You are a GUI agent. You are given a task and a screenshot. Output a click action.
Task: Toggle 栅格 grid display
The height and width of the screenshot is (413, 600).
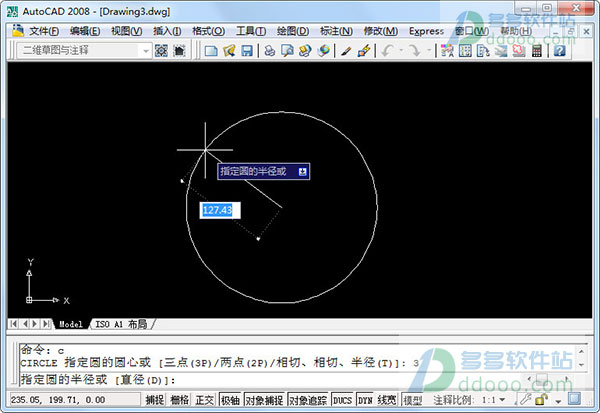(179, 400)
